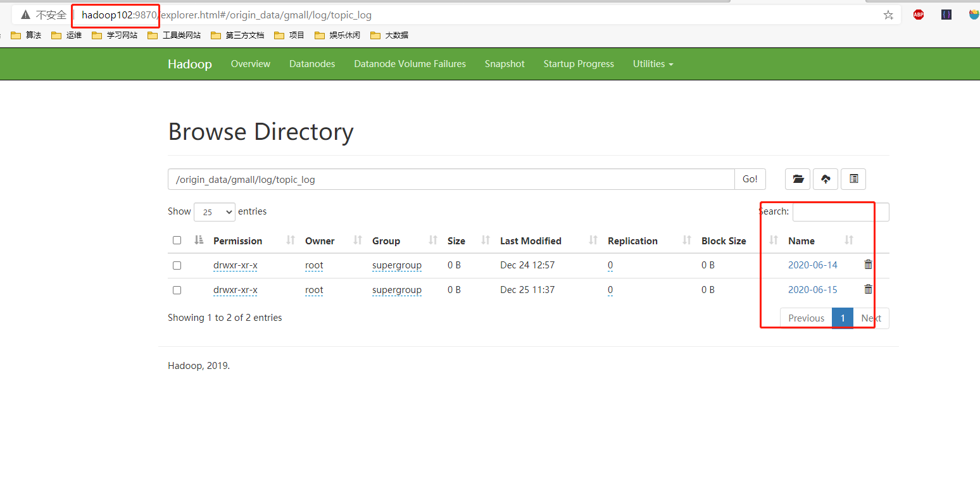Click the cut and paste list icon button

click(x=853, y=179)
